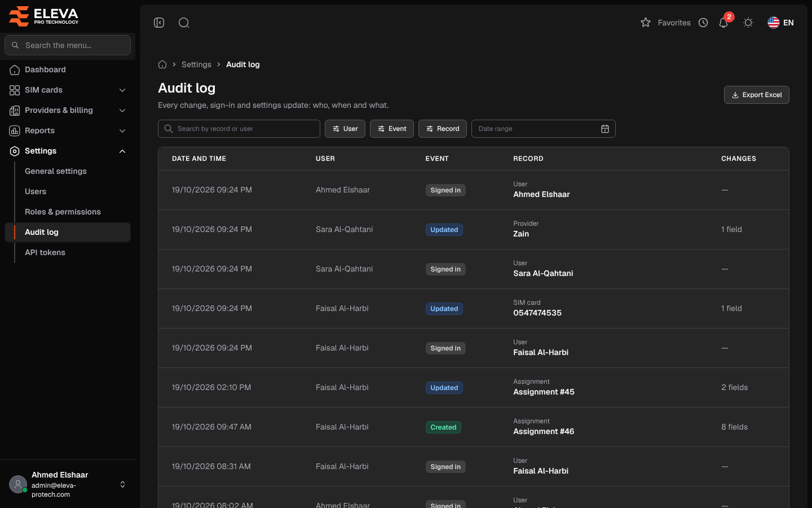
Task: Open notifications bell icon
Action: 723,23
